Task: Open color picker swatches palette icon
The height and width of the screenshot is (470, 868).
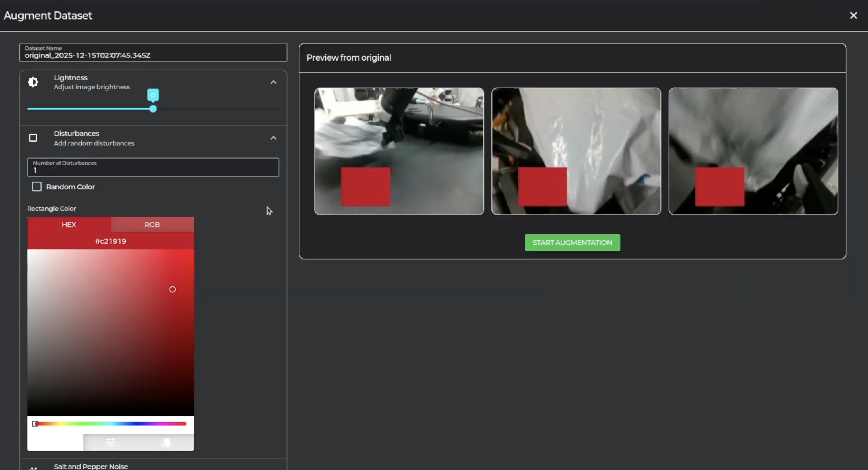Action: coord(166,442)
